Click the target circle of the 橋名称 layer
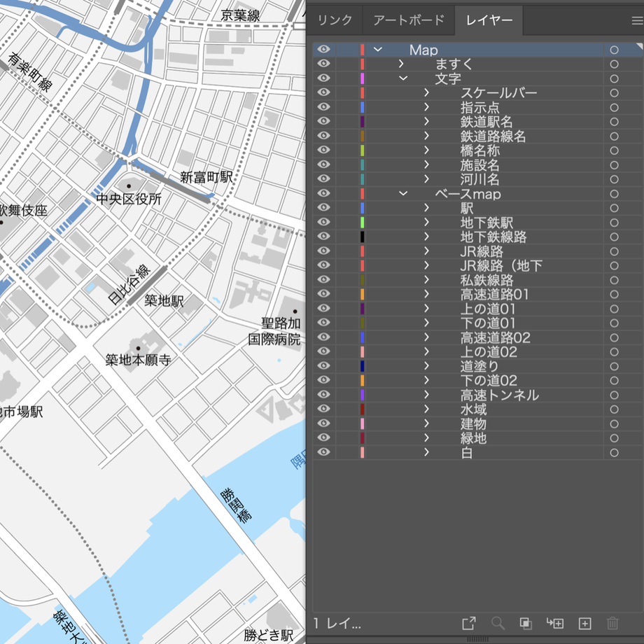644x644 pixels. [614, 150]
